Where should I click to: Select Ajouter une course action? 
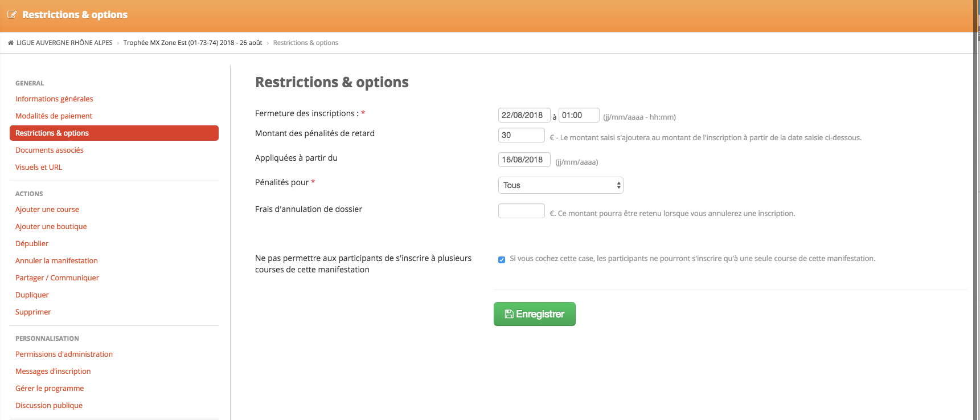tap(47, 209)
